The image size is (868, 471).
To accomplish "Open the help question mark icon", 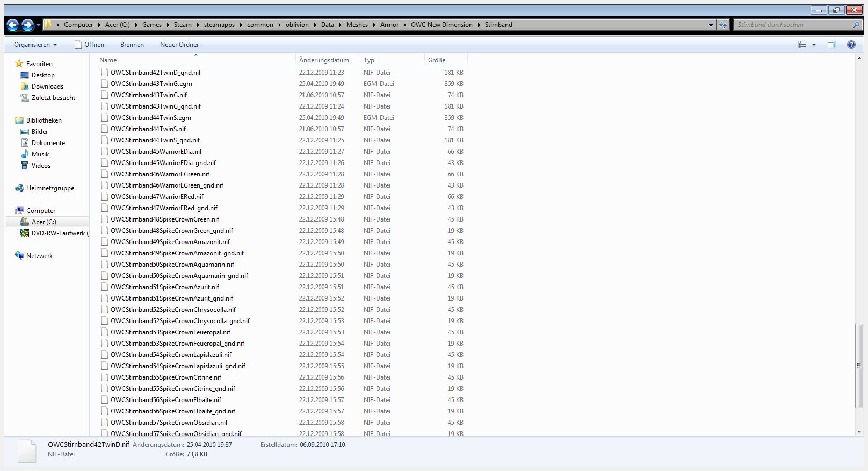I will [x=851, y=45].
